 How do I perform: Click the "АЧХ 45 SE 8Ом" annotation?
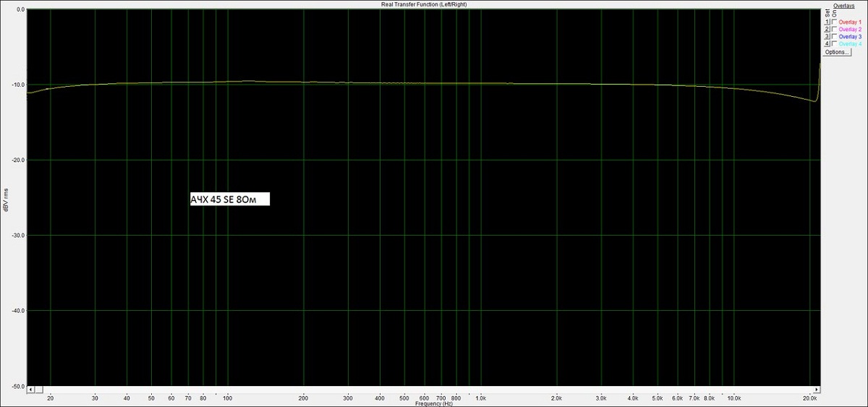229,200
